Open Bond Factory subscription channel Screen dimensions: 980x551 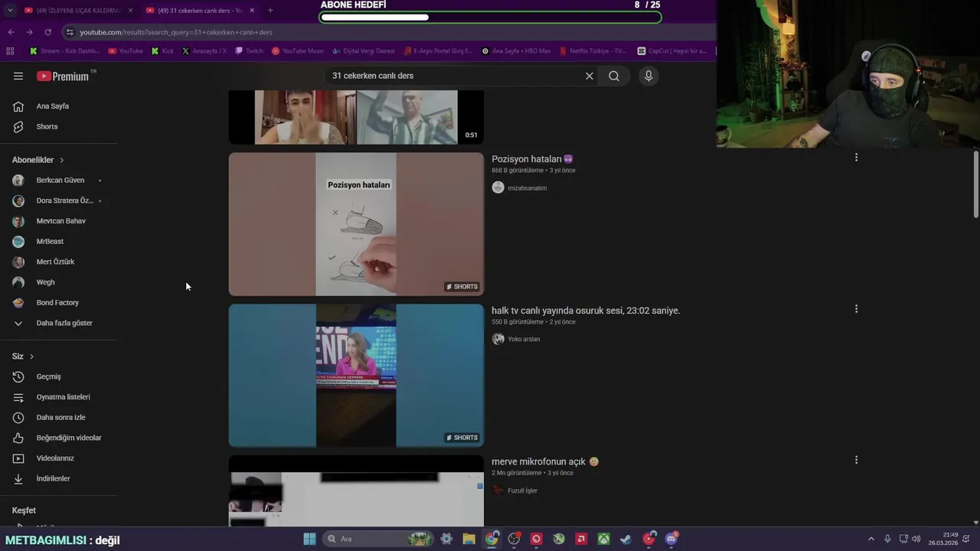click(58, 302)
